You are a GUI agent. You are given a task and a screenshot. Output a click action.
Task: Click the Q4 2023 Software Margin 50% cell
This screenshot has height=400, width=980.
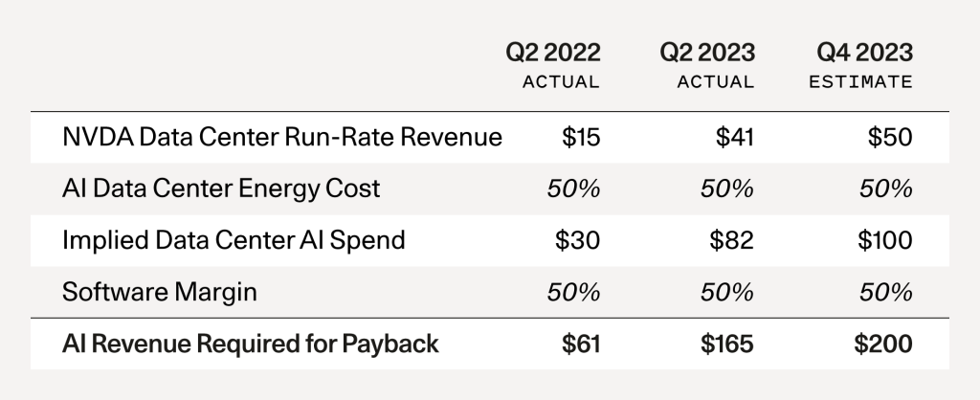(886, 293)
